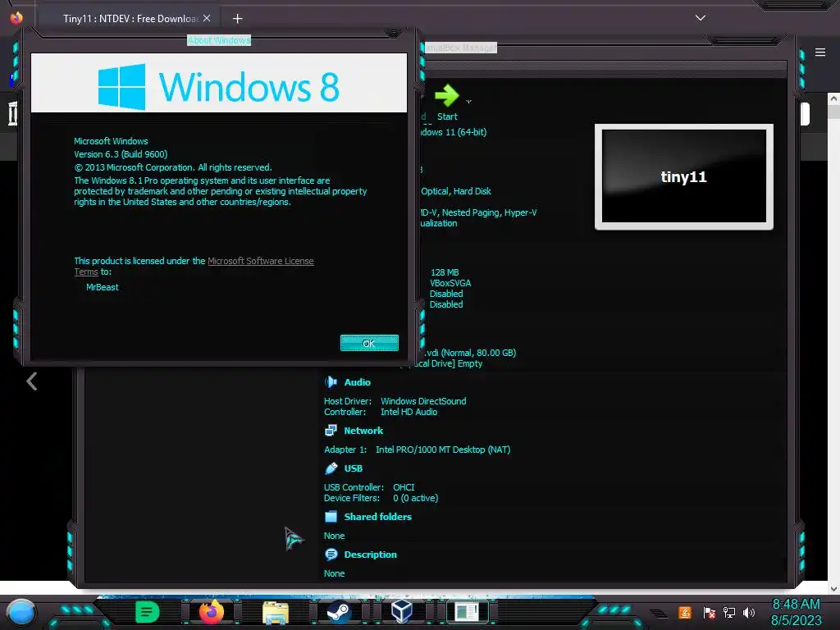
Task: Click 'Intel PRO/1000 MT Desktop (NAT)' adapter text
Action: tap(443, 450)
